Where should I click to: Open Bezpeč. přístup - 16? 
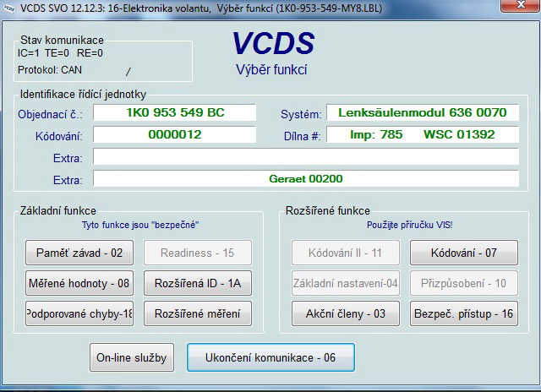[x=463, y=313]
